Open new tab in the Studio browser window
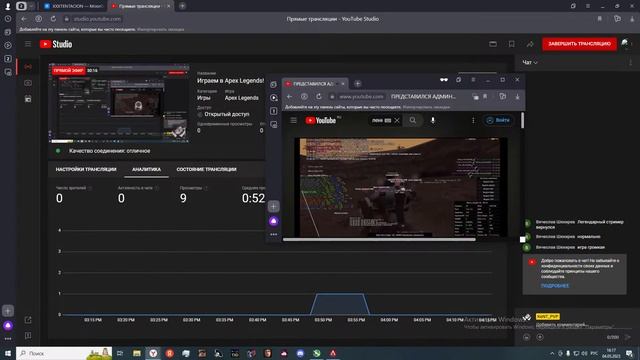The width and height of the screenshot is (640, 360). 182,6
